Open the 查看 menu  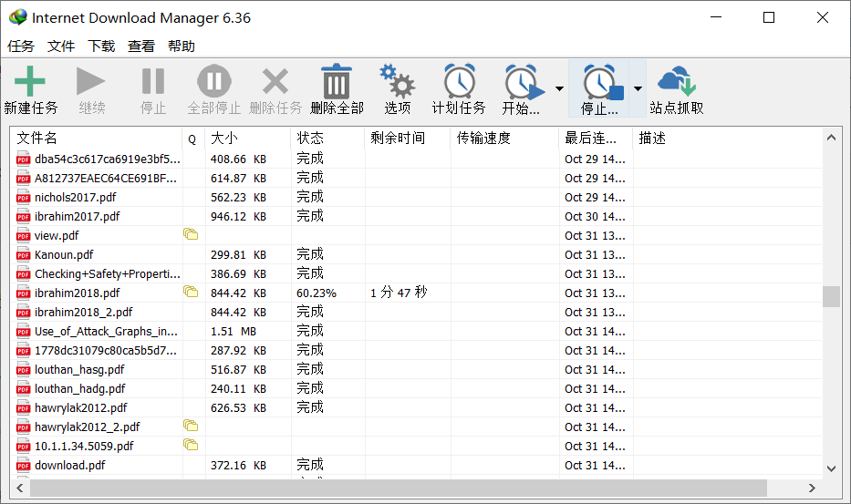click(x=141, y=46)
